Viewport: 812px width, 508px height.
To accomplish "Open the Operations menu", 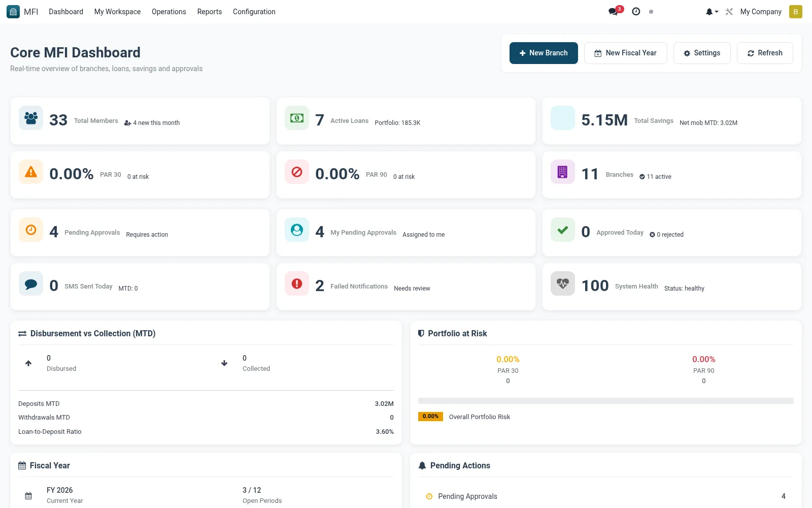I will coord(169,12).
